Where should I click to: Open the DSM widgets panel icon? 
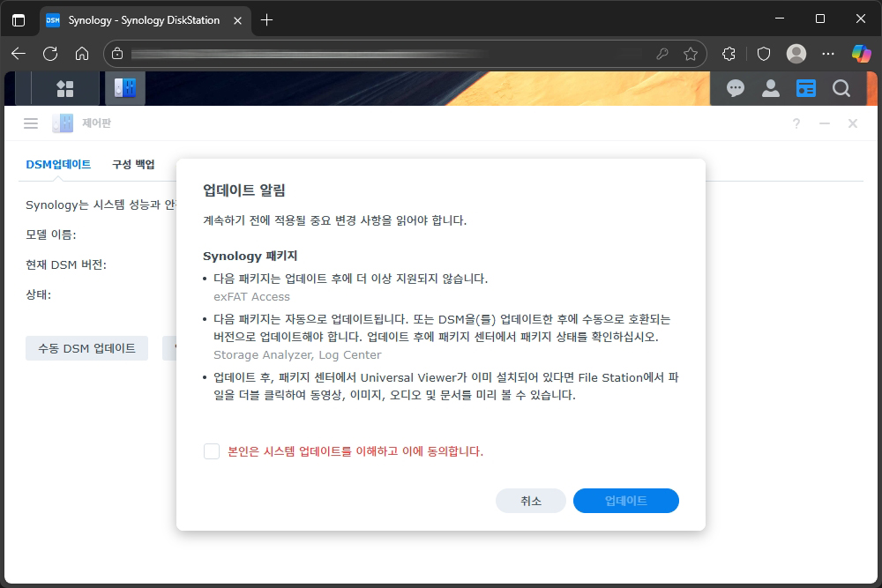[x=805, y=88]
